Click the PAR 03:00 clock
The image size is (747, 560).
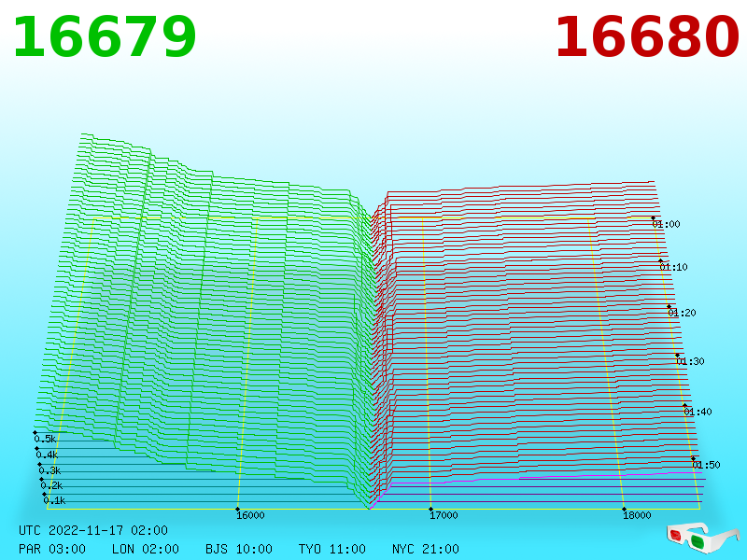(52, 549)
